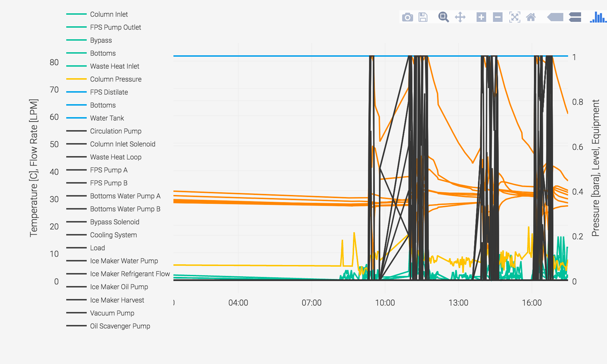Toggle the FPS Distilate trace
Viewport: 607px width, 364px height.
(109, 92)
